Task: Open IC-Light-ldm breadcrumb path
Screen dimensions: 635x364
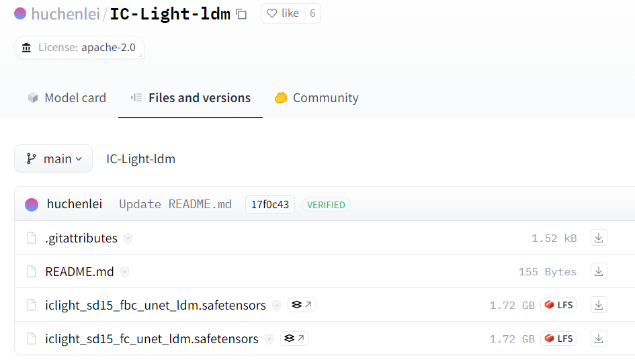Action: (140, 158)
